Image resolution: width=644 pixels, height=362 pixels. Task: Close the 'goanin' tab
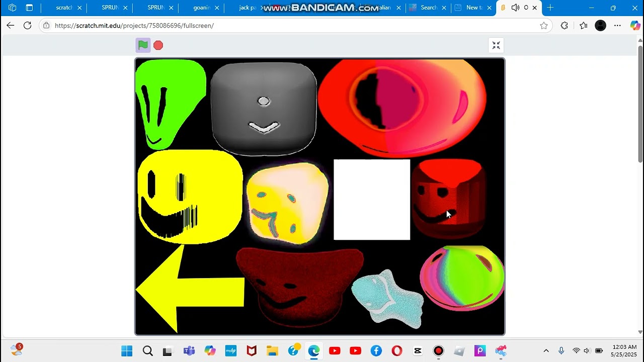(x=217, y=8)
